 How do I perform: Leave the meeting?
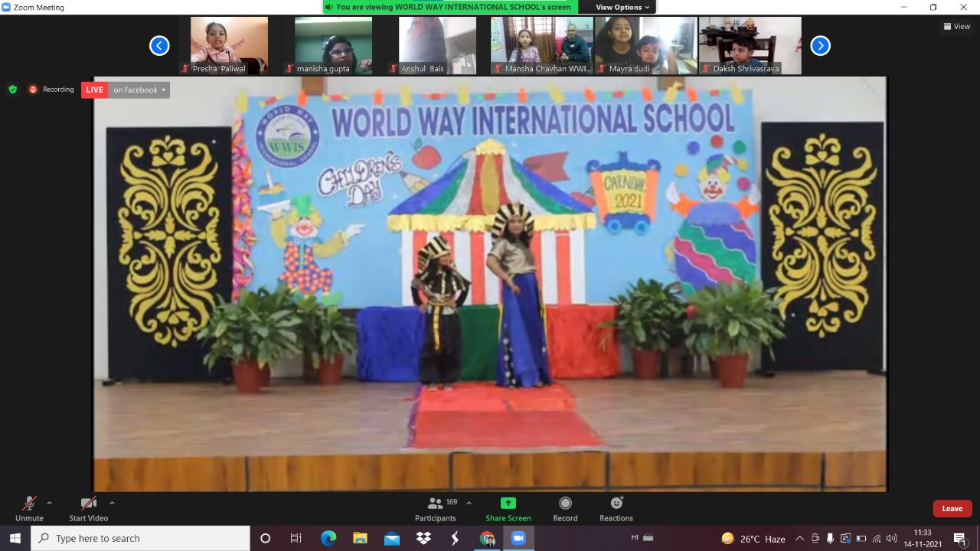click(952, 508)
